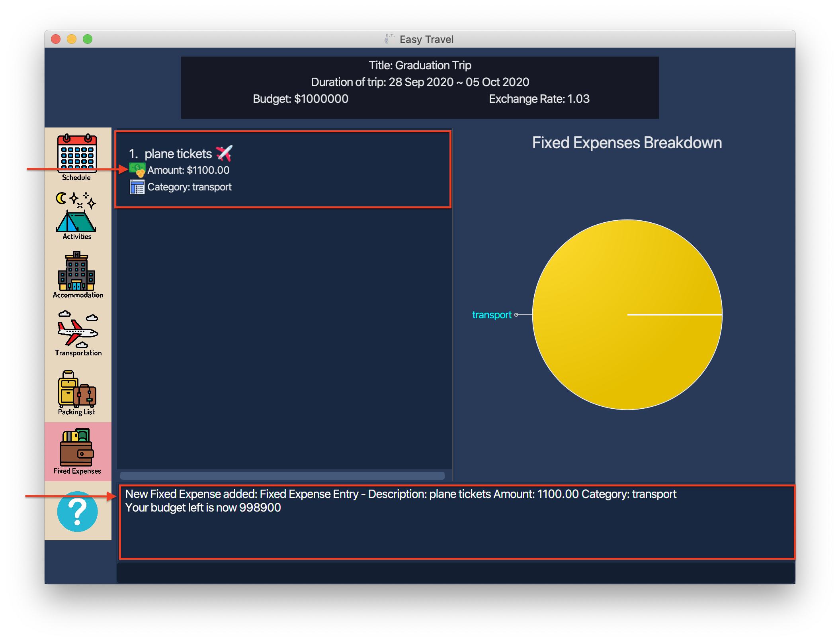This screenshot has width=840, height=643.
Task: Select the plane tickets expense entry title
Action: pyautogui.click(x=178, y=154)
